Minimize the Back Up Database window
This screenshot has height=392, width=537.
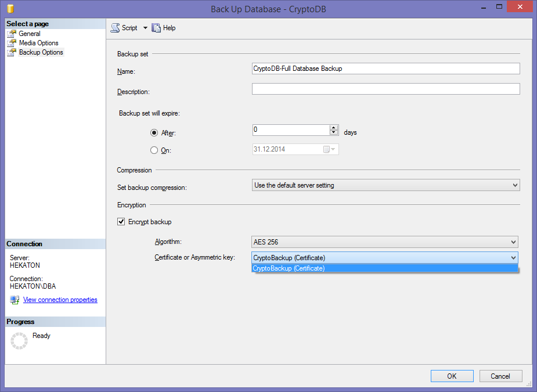(484, 7)
